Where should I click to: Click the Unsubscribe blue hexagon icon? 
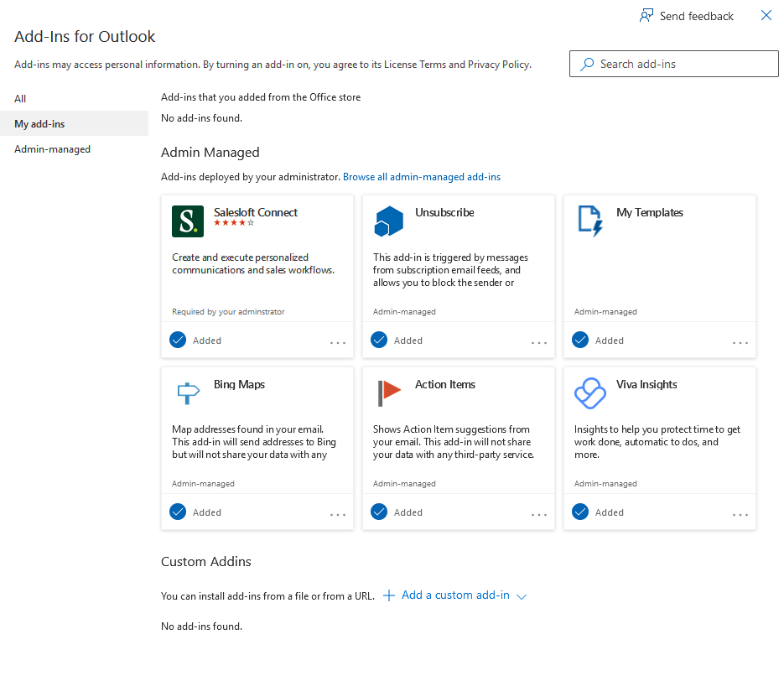(x=388, y=221)
